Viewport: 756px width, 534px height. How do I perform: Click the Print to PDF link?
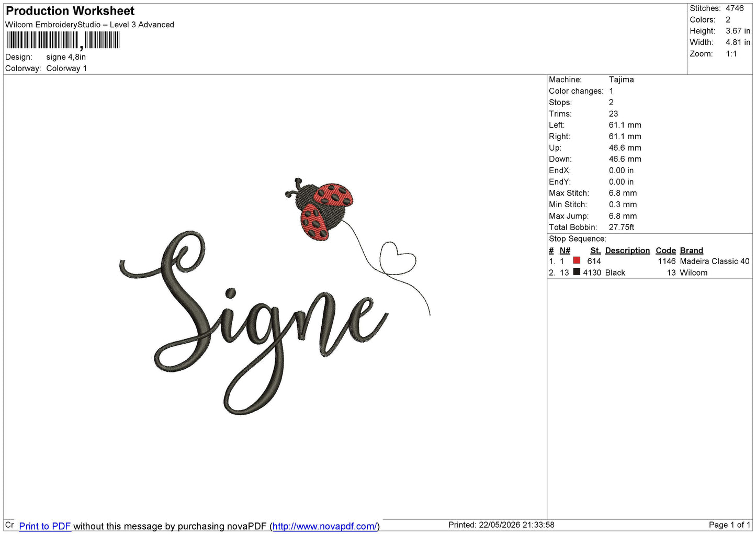point(44,526)
